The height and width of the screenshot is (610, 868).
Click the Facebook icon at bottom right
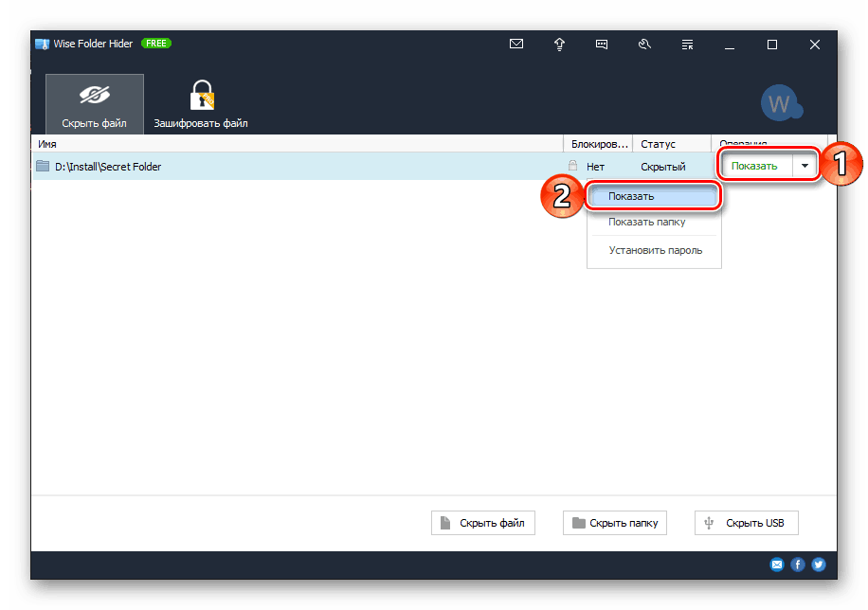[x=798, y=564]
